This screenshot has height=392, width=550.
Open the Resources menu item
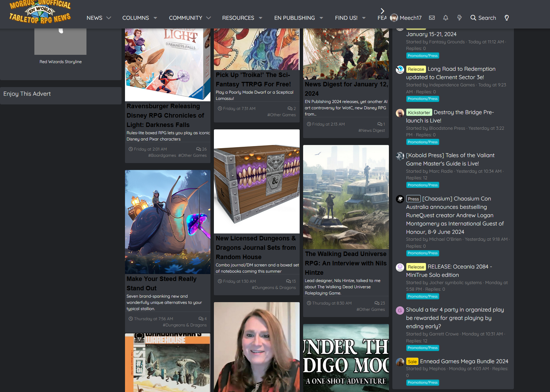pos(238,18)
